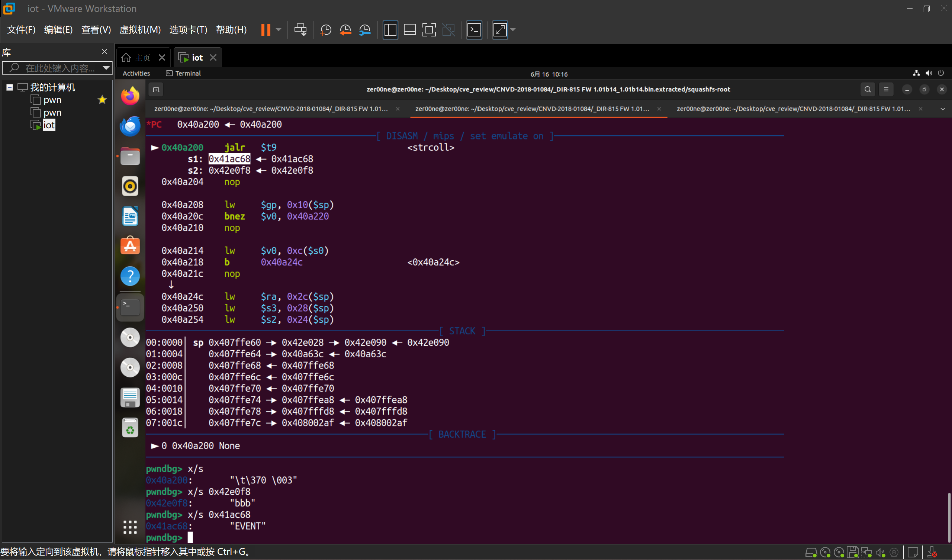Image resolution: width=952 pixels, height=560 pixels.
Task: Open the power menu icon in top bar
Action: click(941, 73)
